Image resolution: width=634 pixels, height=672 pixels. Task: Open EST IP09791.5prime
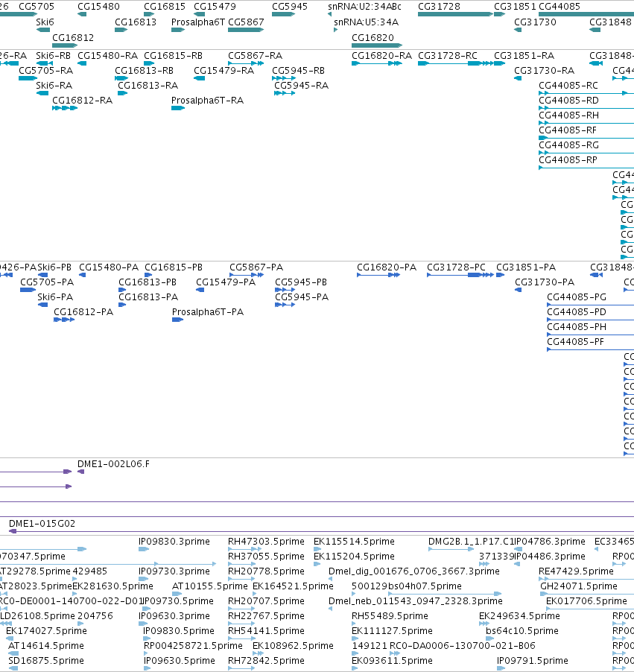[x=533, y=660]
